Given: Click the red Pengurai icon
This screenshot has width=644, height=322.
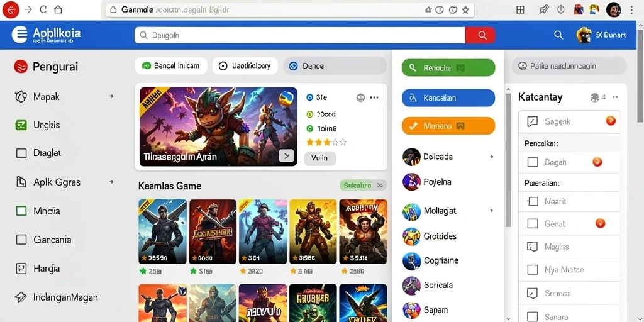Looking at the screenshot, I should (21, 66).
